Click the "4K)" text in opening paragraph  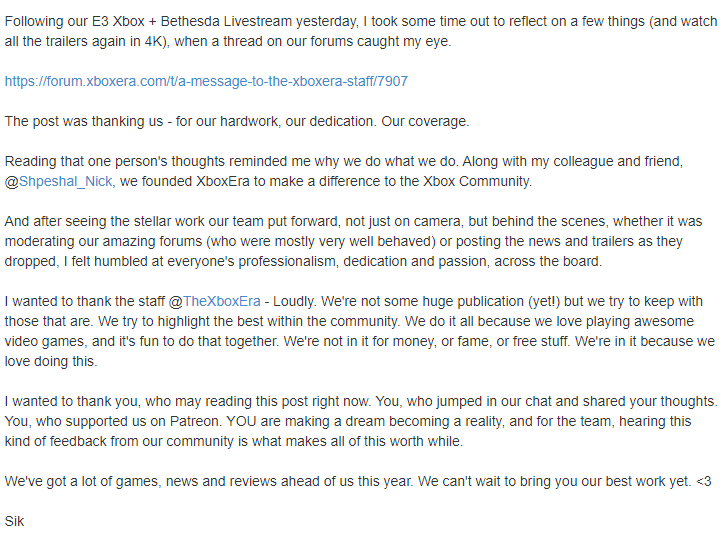(x=203, y=41)
